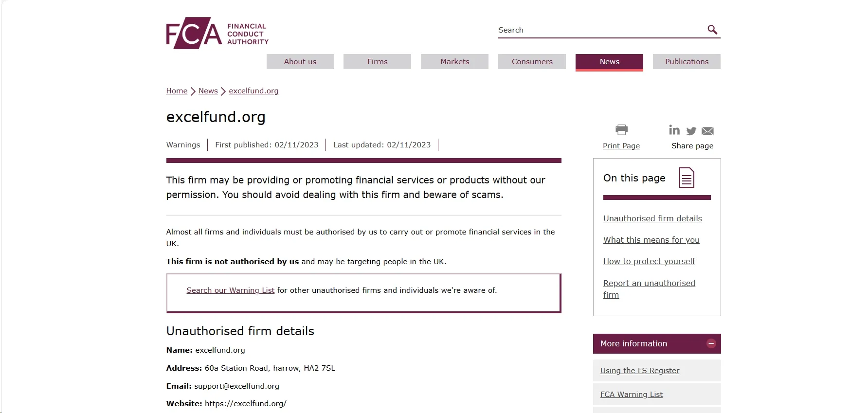Share page via Twitter icon
Viewport: 868px width, 413px height.
tap(691, 131)
